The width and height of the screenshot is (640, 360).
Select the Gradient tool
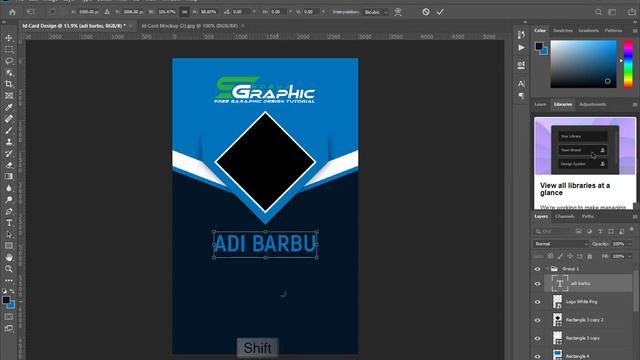click(9, 177)
